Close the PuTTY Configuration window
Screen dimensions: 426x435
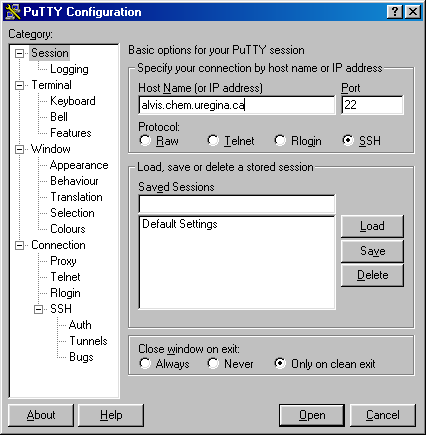pyautogui.click(x=413, y=12)
